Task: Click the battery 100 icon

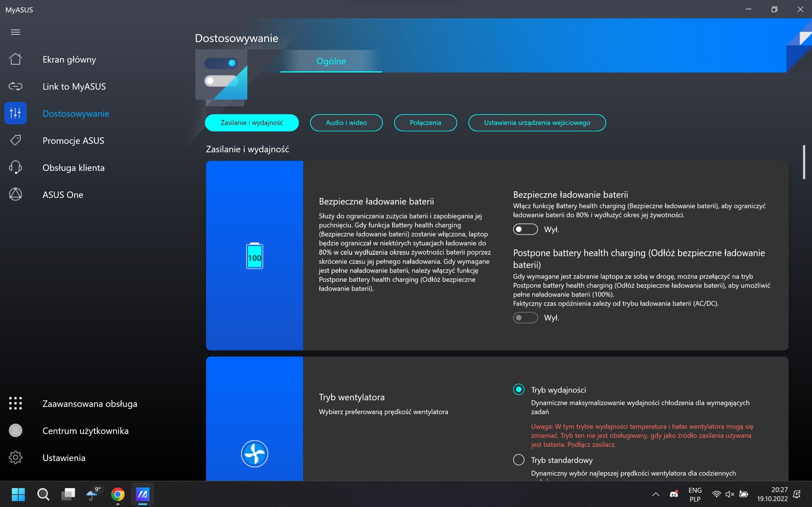Action: [x=255, y=256]
